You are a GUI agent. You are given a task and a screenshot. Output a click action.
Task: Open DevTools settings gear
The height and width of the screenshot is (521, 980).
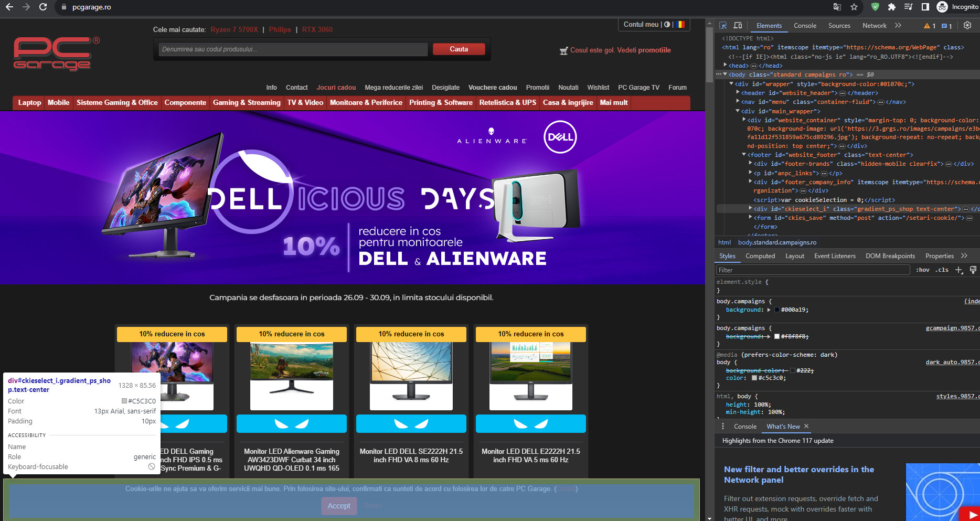(x=967, y=26)
